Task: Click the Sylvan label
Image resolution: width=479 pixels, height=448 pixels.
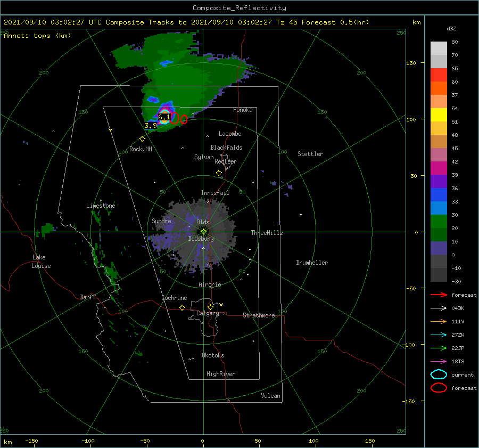Action: tap(204, 157)
